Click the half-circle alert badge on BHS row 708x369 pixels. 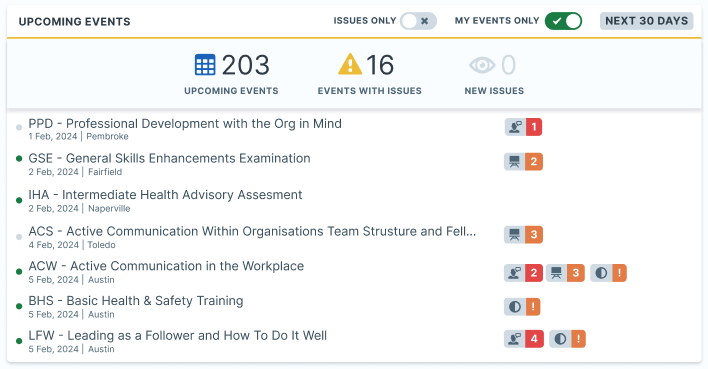522,307
